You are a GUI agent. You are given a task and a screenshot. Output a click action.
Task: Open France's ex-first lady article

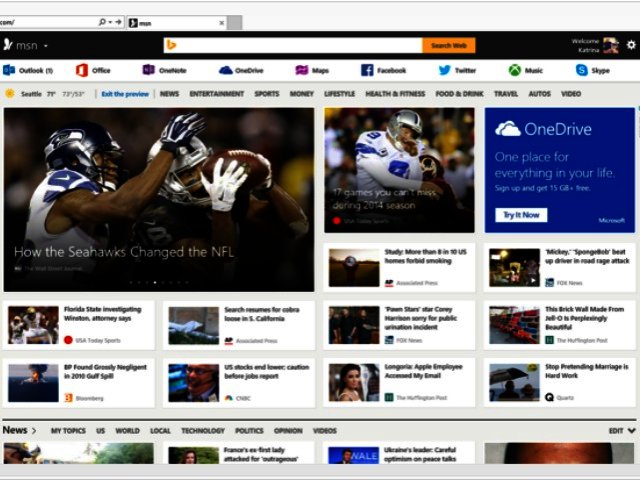(239, 453)
